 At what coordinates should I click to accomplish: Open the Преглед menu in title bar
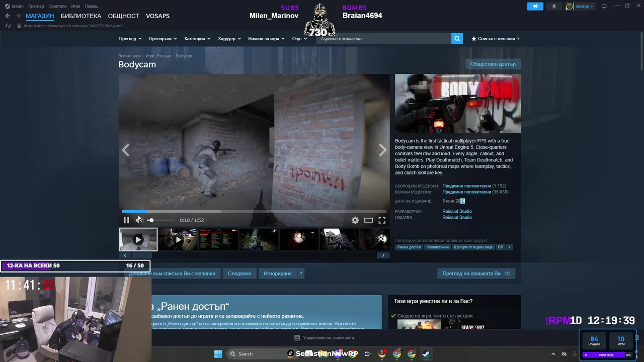[x=36, y=6]
